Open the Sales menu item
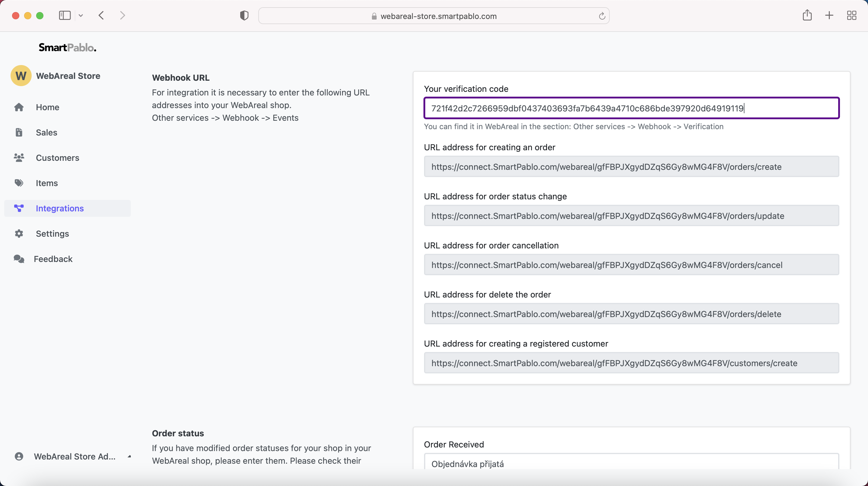Screen dimensions: 868x486 (68, 132)
